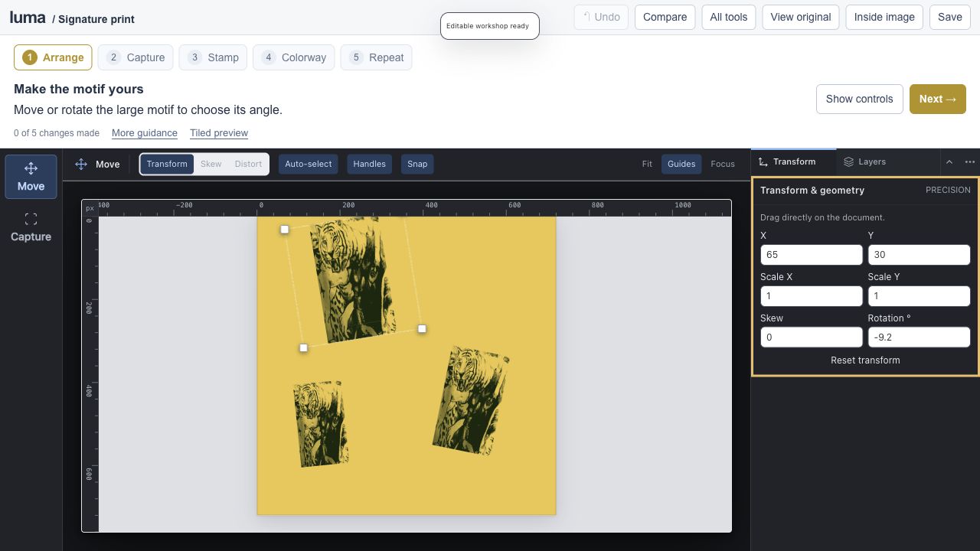Screen dimensions: 980x551
Task: Click the luma logo
Action: coord(28,17)
